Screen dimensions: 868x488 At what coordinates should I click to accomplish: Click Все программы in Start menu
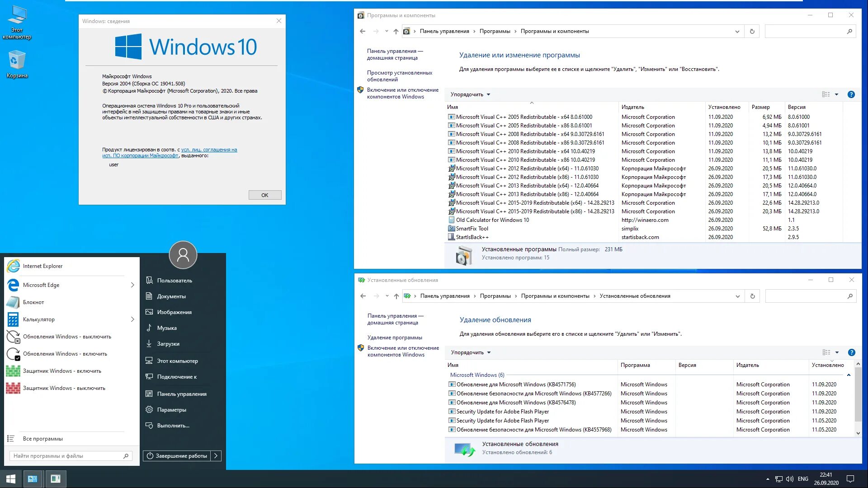pyautogui.click(x=42, y=439)
